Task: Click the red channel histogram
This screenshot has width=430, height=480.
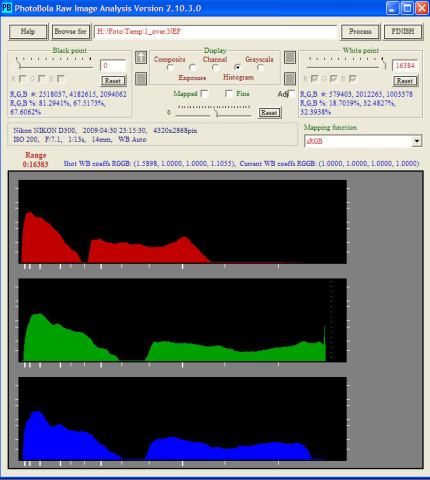Action: 183,222
